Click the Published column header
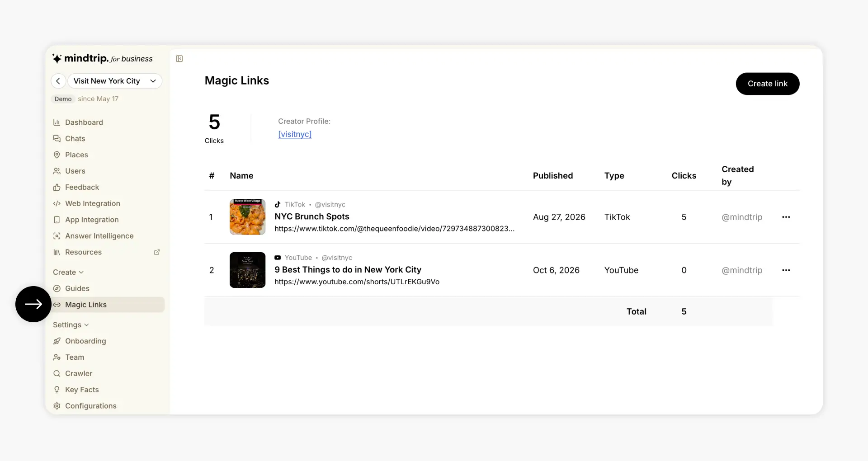 (552, 176)
